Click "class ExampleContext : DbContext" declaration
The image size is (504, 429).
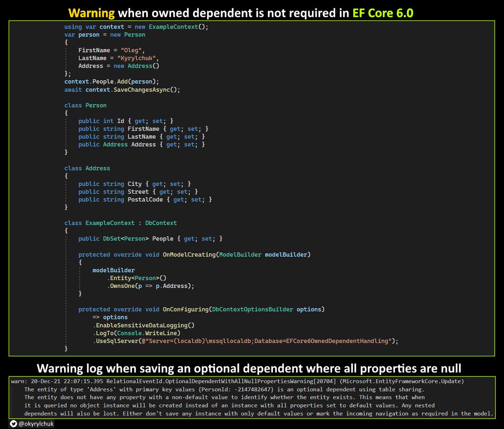click(121, 223)
